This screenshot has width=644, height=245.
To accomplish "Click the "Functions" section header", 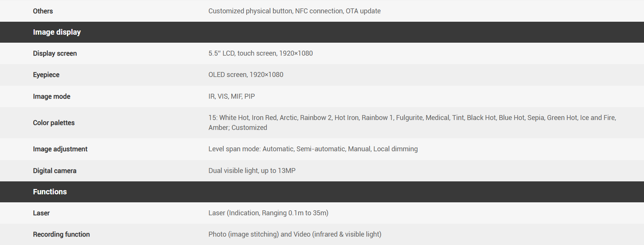I will (50, 192).
